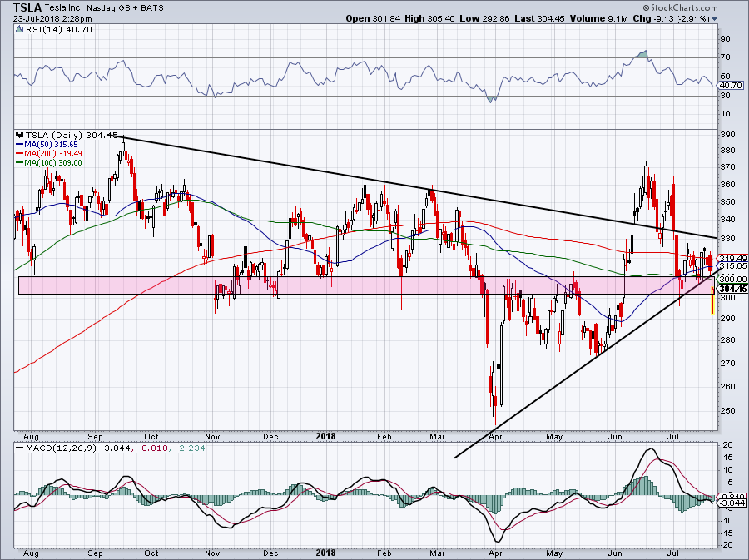Click the -15 label on the MACD axis
Viewport: 749px width, 560px height.
[x=726, y=533]
